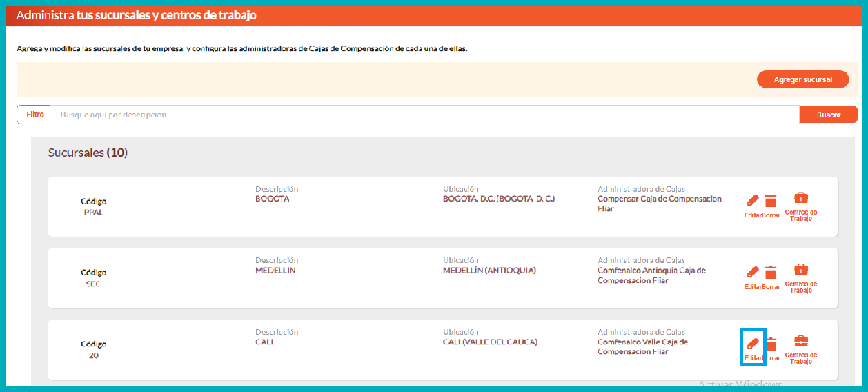The width and height of the screenshot is (868, 392).
Task: Click the PPAL code value
Action: [x=93, y=213]
